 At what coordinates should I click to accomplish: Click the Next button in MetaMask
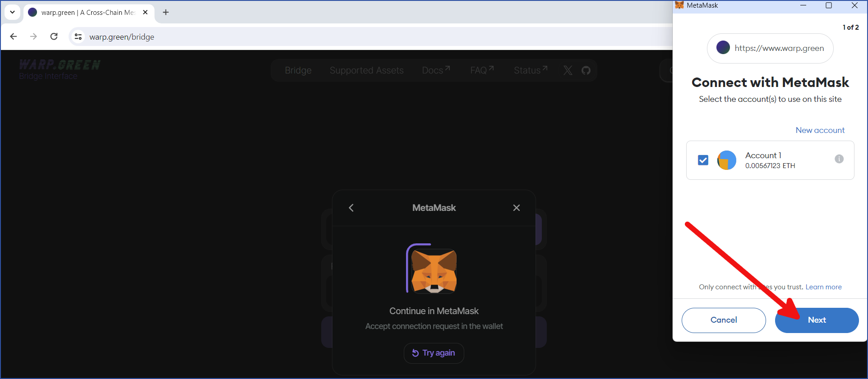pyautogui.click(x=817, y=320)
